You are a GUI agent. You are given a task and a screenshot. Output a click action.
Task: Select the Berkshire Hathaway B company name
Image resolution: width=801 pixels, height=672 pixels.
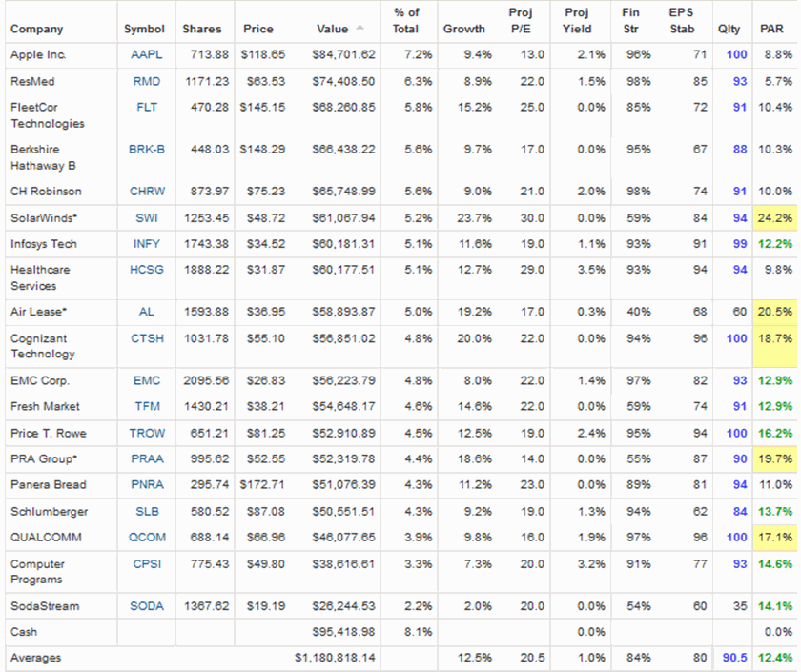[43, 157]
